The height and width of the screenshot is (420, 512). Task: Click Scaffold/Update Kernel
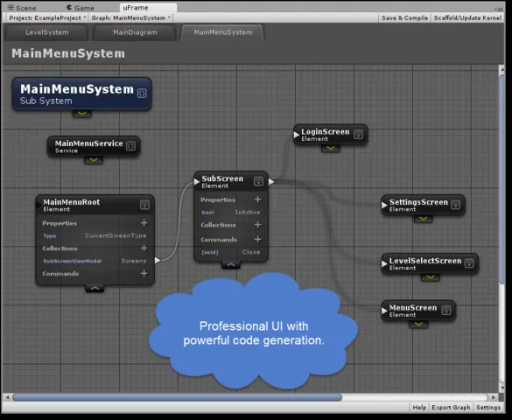(x=467, y=18)
